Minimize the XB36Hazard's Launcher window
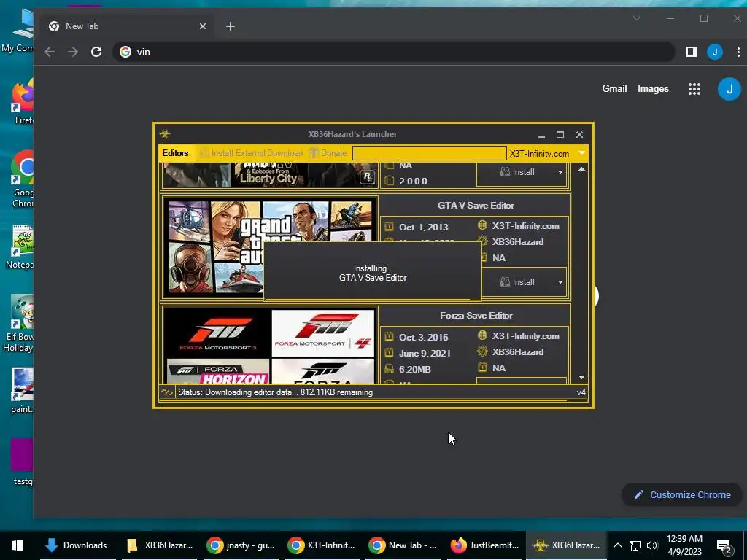 tap(542, 135)
